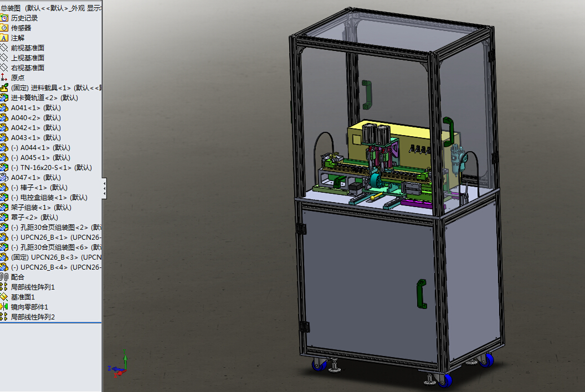The height and width of the screenshot is (392, 585).
Task: Click the 配合 mates paperclip icon
Action: (x=4, y=277)
